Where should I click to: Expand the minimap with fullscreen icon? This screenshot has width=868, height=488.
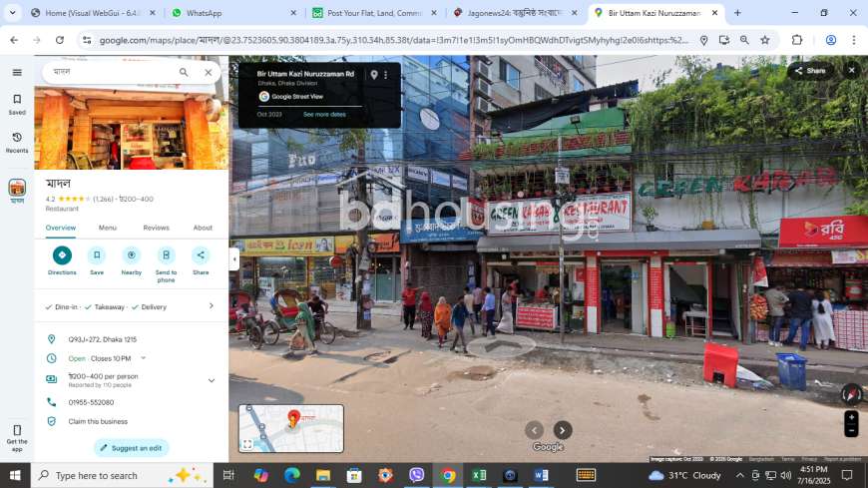tap(247, 444)
